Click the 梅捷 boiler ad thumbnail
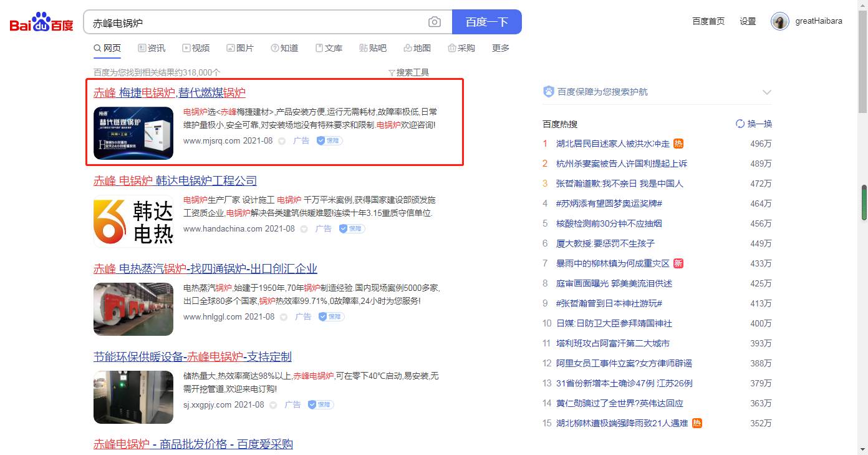Image resolution: width=868 pixels, height=455 pixels. pyautogui.click(x=133, y=133)
